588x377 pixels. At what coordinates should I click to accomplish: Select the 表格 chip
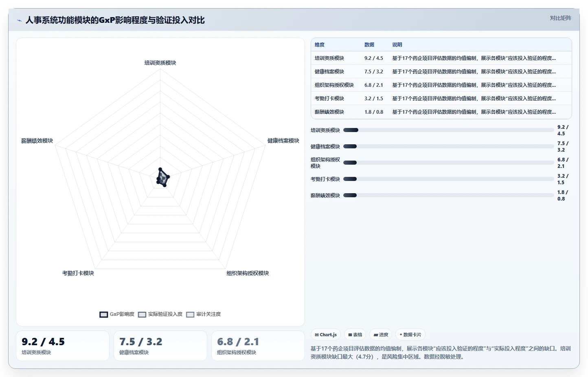355,335
